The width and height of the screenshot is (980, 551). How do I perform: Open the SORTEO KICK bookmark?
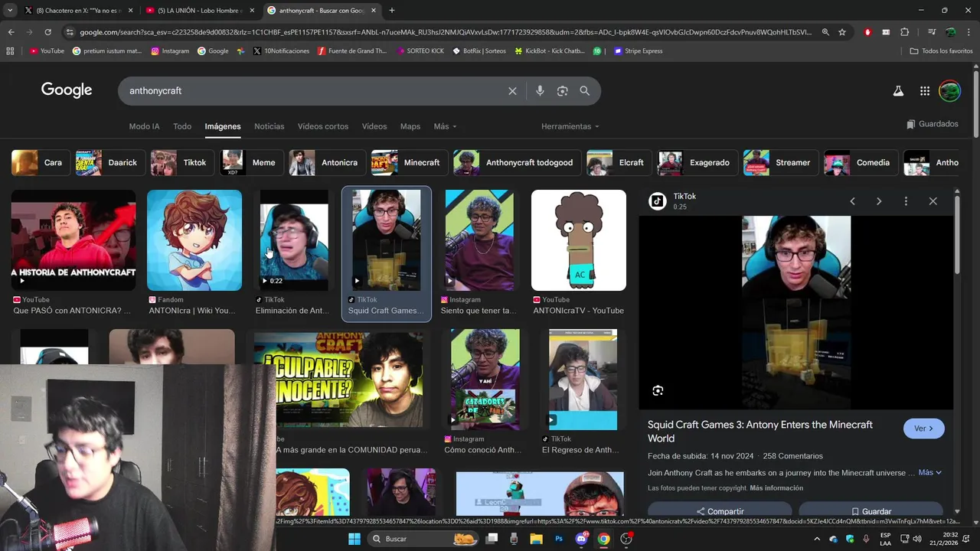[420, 51]
